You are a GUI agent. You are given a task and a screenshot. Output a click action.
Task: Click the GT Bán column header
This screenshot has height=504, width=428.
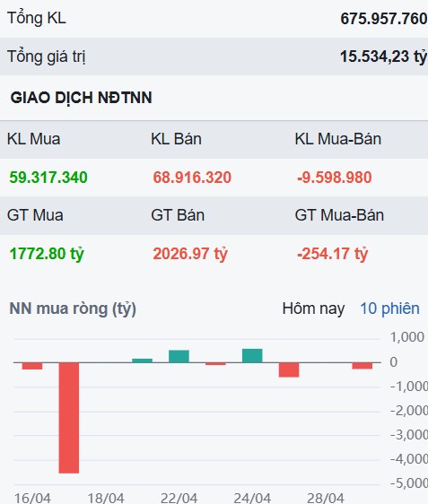[x=178, y=215]
